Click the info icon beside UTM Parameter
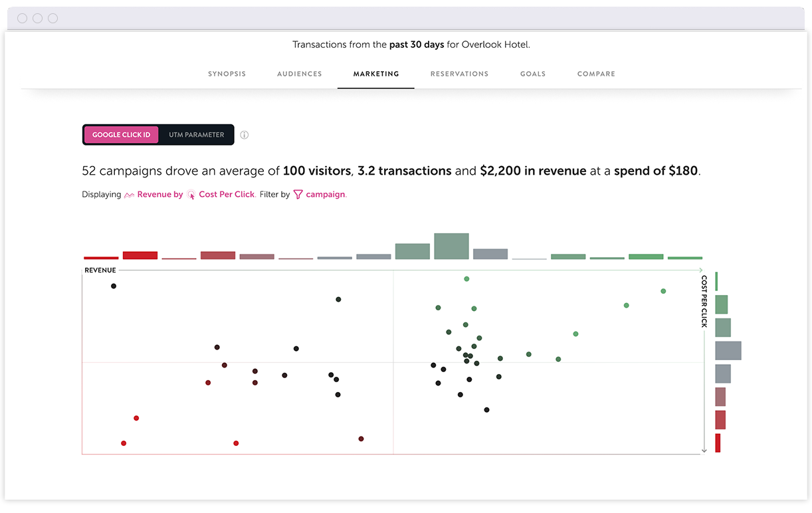The image size is (812, 513). 245,135
